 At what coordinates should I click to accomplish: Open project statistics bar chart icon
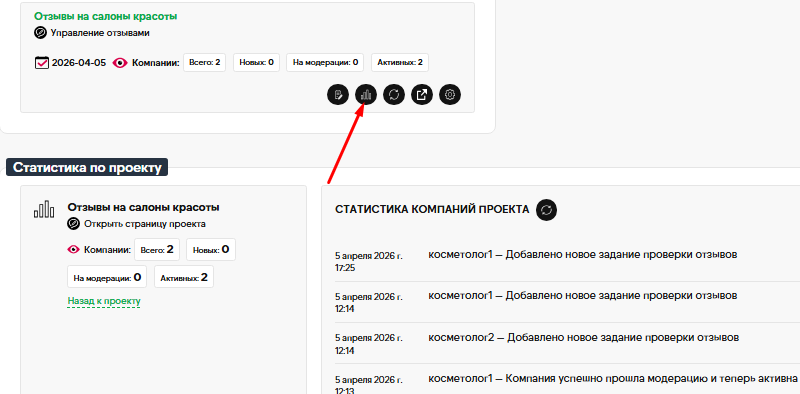pyautogui.click(x=366, y=94)
